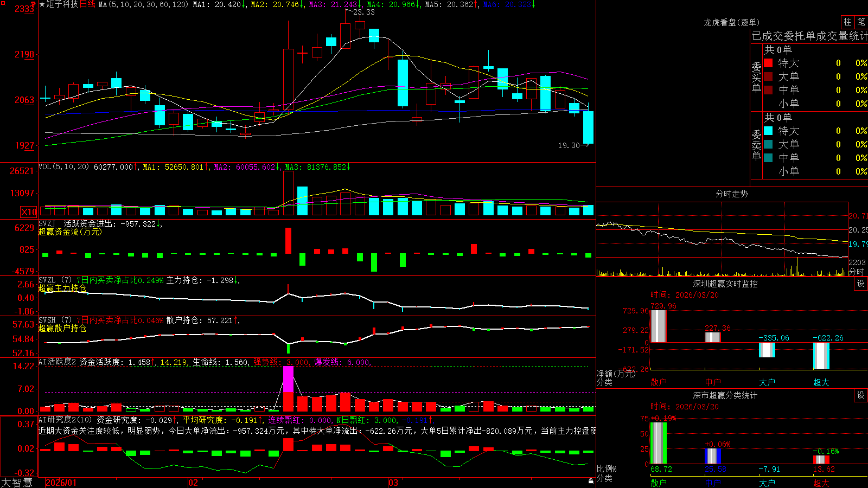Click the 分时走势 panel title

(731, 194)
